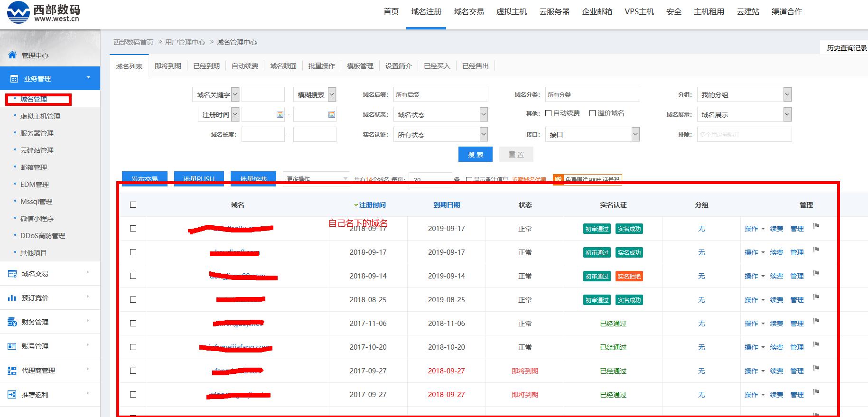The height and width of the screenshot is (417, 868).
Task: Click the 域名关键字 text input
Action: (263, 95)
